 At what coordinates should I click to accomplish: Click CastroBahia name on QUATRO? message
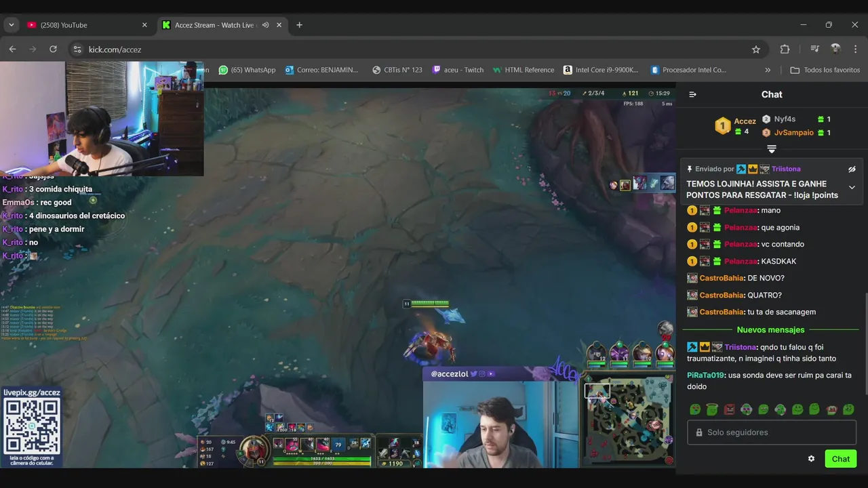click(x=722, y=295)
